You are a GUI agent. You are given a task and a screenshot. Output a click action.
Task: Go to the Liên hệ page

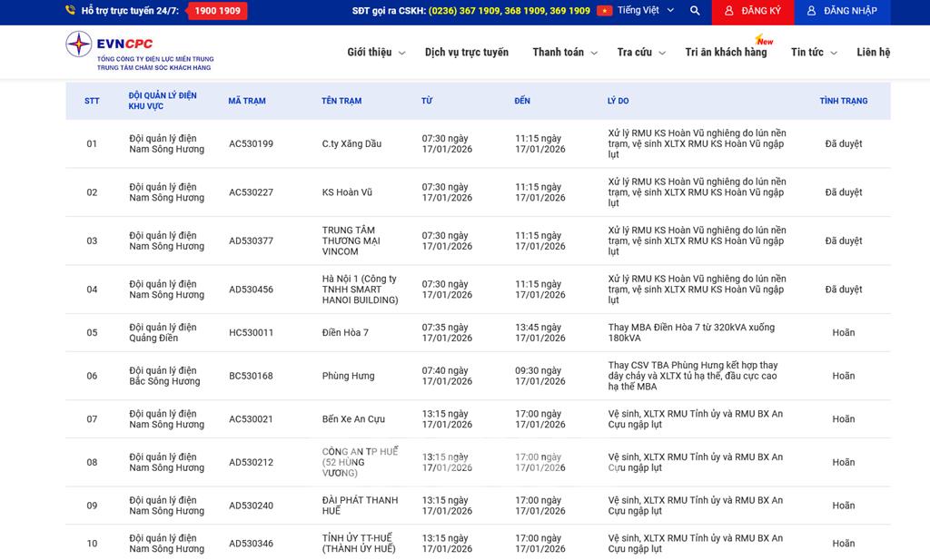pos(873,53)
